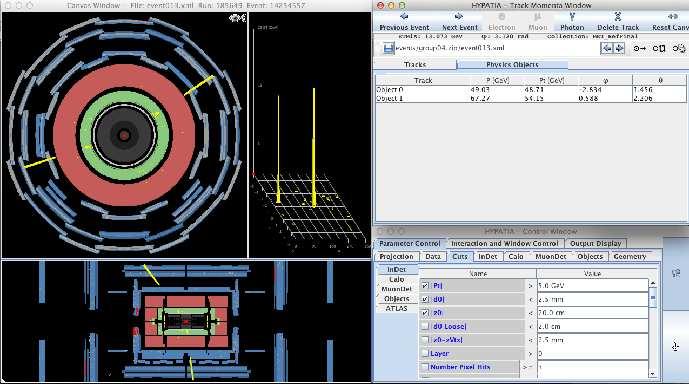Viewport: 689px width, 384px height.
Task: Click the Pt cut value field
Action: [x=592, y=286]
